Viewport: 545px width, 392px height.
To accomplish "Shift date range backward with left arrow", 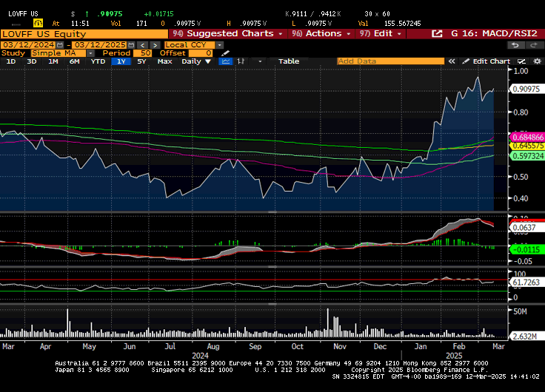I will pos(142,45).
